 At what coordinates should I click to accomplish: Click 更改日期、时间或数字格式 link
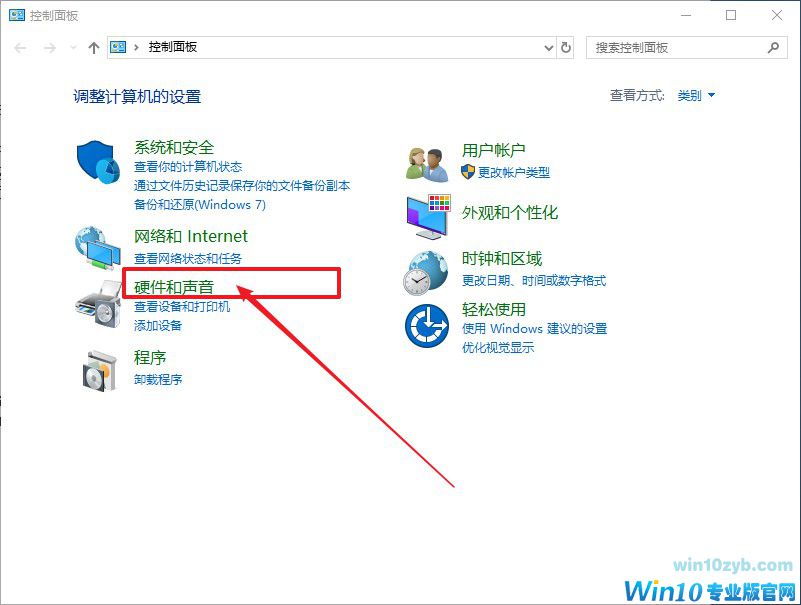click(x=534, y=281)
